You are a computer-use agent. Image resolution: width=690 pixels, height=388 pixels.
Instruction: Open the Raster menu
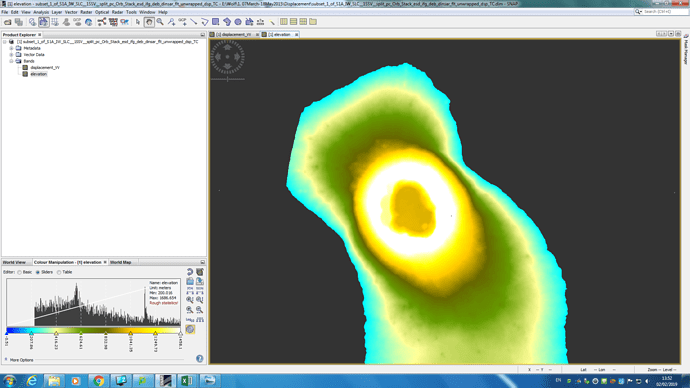click(x=86, y=12)
